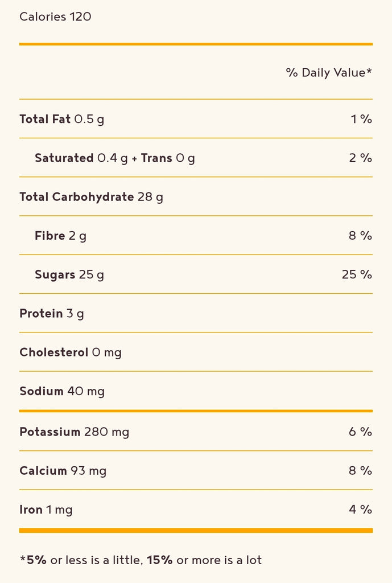Click the Calcium 93 mg label
Screen dimensions: 392x583
point(63,471)
